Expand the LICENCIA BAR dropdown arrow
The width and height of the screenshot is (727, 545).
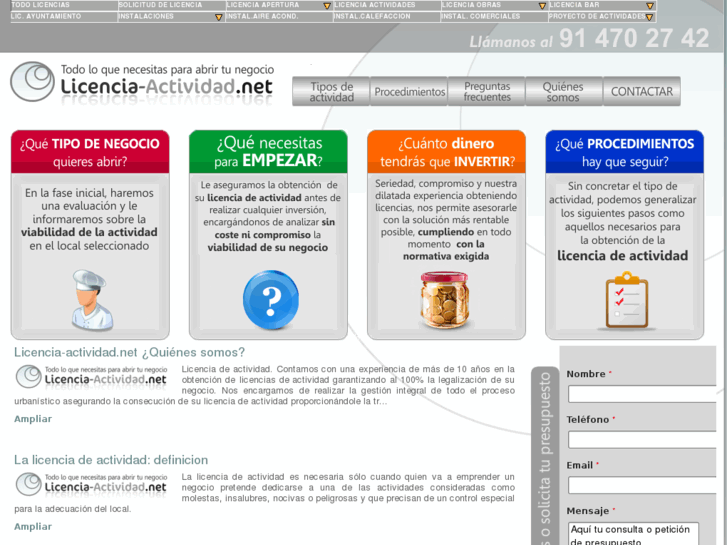coord(650,6)
